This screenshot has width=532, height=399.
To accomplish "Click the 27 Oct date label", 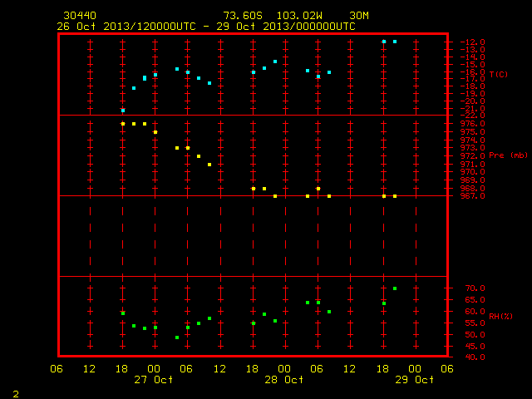I will point(153,380).
